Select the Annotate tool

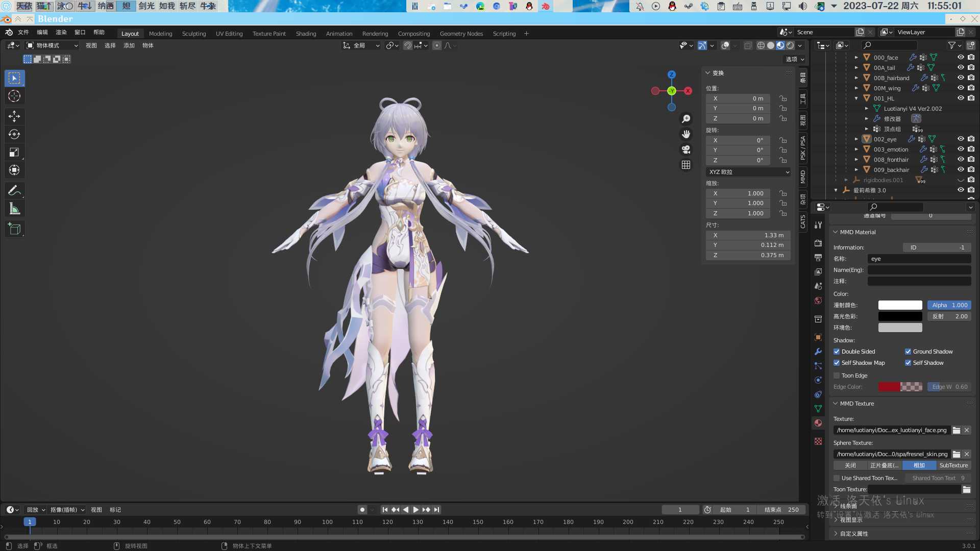pyautogui.click(x=14, y=190)
